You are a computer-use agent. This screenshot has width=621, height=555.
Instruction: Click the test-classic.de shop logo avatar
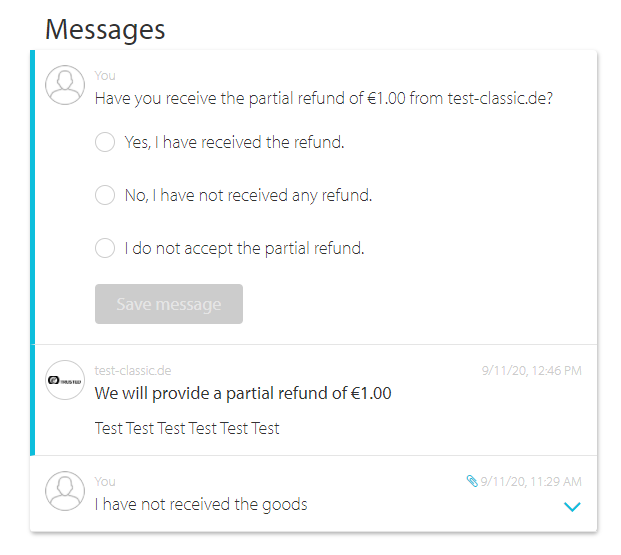click(65, 380)
